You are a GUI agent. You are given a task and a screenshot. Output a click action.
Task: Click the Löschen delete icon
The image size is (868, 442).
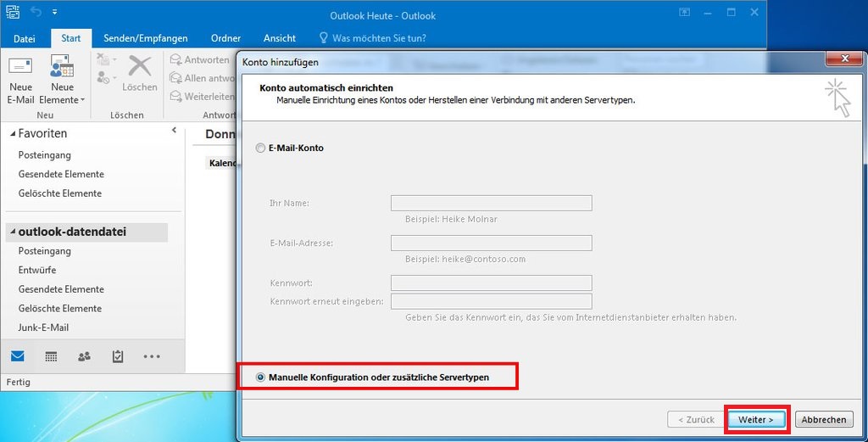coord(140,73)
